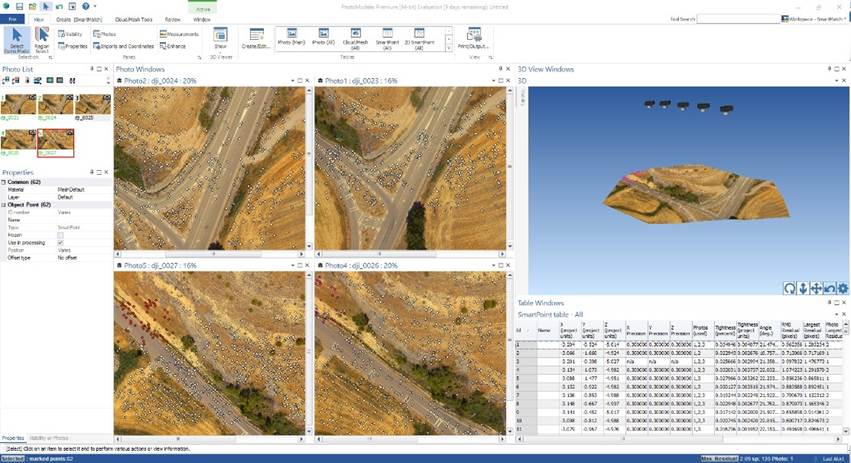Viewport: 851px width, 463px height.
Task: Toggle the Frozen checkbox in Properties
Action: click(x=60, y=235)
